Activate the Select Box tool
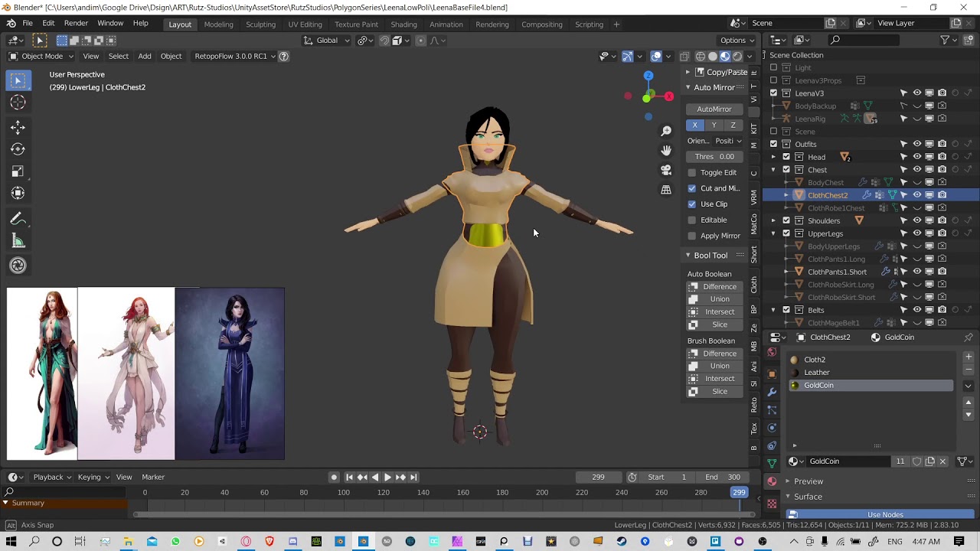980x551 pixels. click(x=18, y=80)
